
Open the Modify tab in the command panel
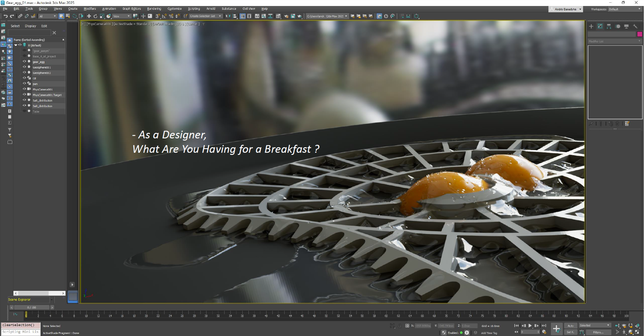pyautogui.click(x=600, y=27)
